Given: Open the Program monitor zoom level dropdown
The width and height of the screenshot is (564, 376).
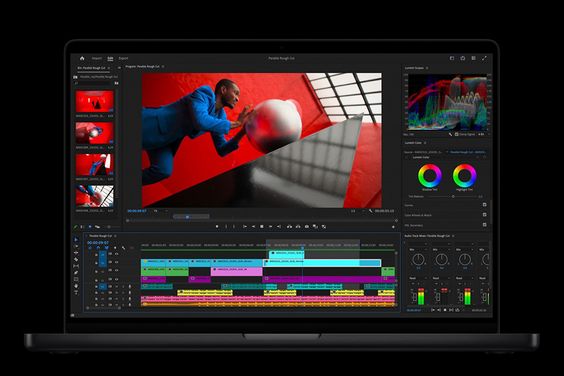Looking at the screenshot, I should tap(160, 211).
